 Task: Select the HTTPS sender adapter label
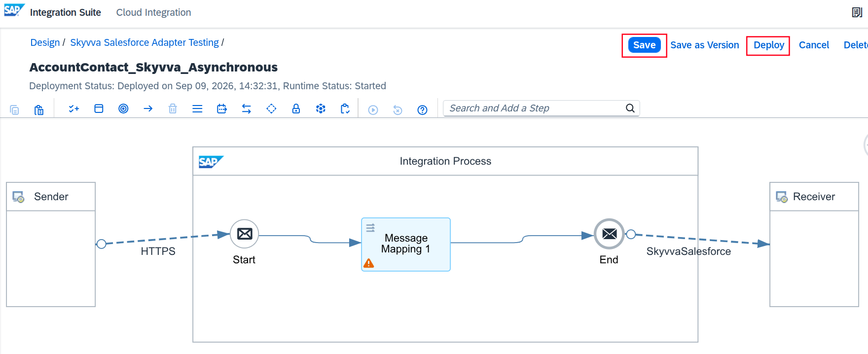coord(158,251)
